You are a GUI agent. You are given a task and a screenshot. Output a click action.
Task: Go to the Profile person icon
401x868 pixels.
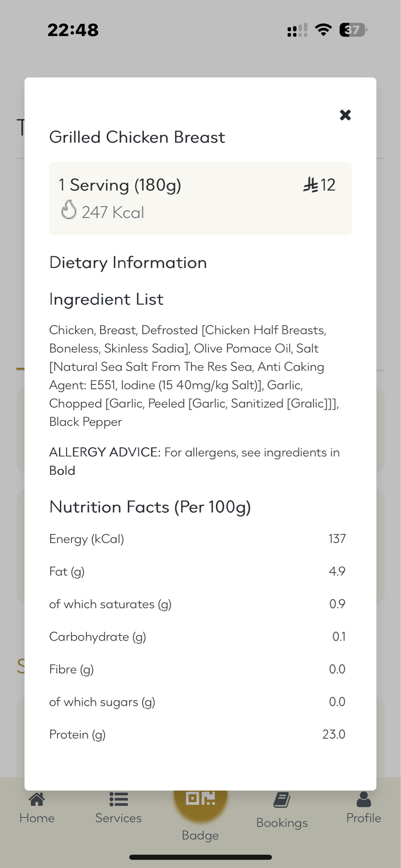pos(364,799)
